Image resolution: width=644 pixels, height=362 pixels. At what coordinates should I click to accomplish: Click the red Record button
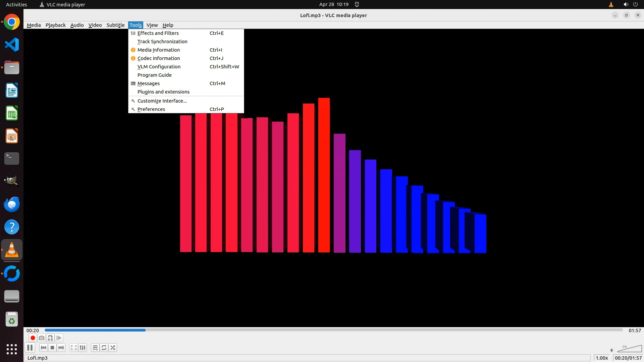(x=33, y=338)
